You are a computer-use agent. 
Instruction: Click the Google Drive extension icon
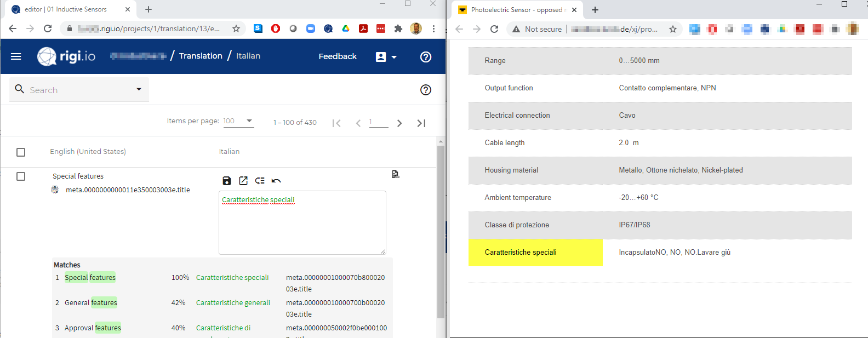(x=346, y=28)
